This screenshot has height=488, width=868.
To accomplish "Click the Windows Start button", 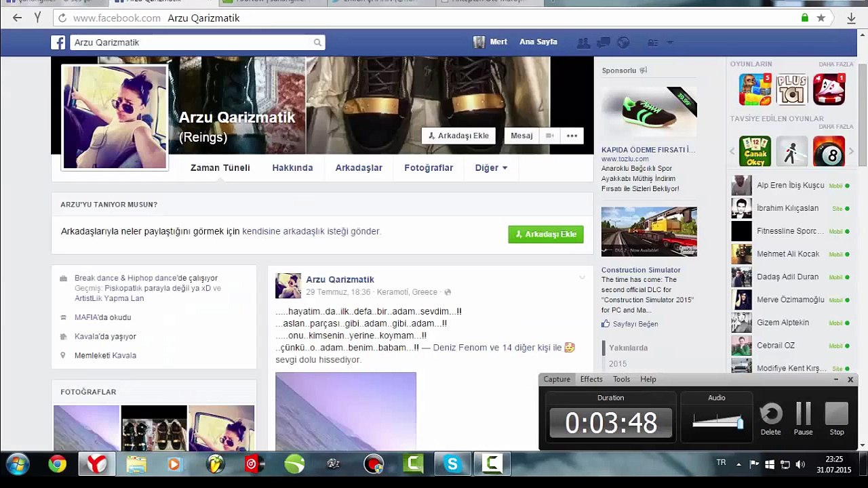I will click(17, 464).
